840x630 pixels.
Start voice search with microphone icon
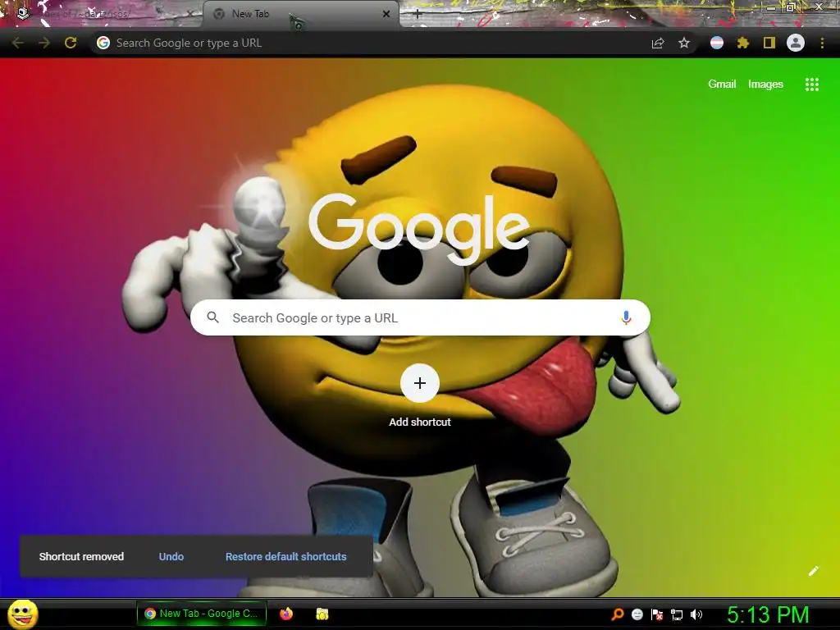point(626,317)
